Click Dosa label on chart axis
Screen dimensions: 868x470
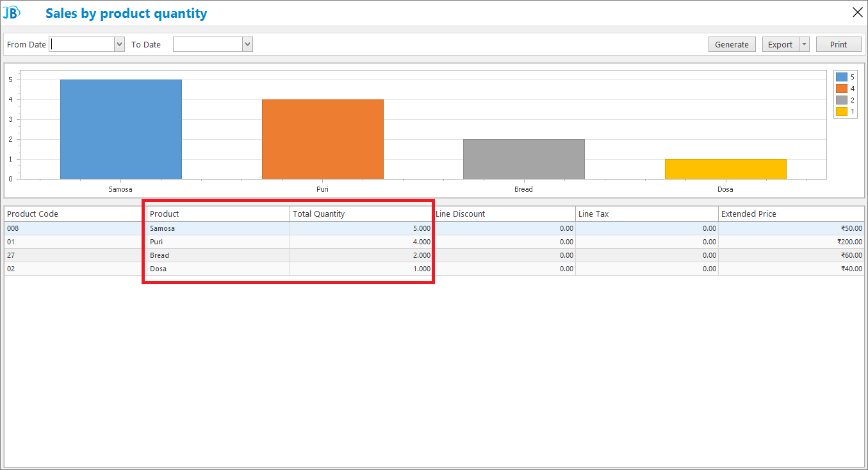pyautogui.click(x=725, y=189)
